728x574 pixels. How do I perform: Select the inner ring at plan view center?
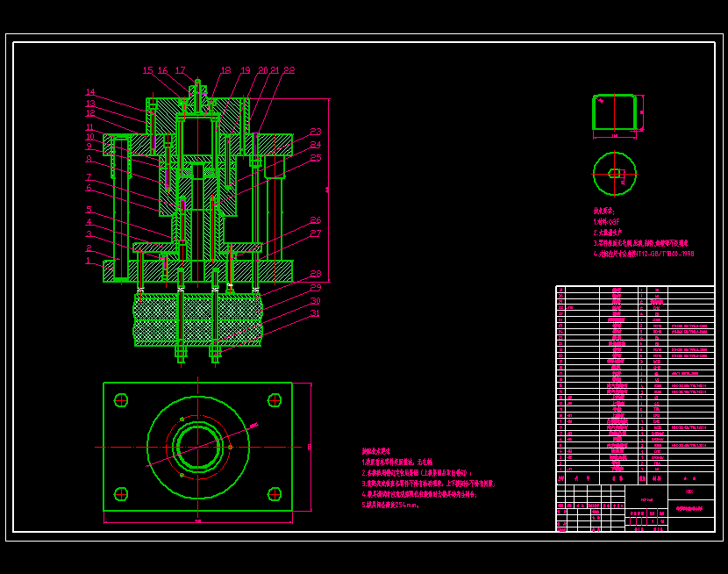198,447
